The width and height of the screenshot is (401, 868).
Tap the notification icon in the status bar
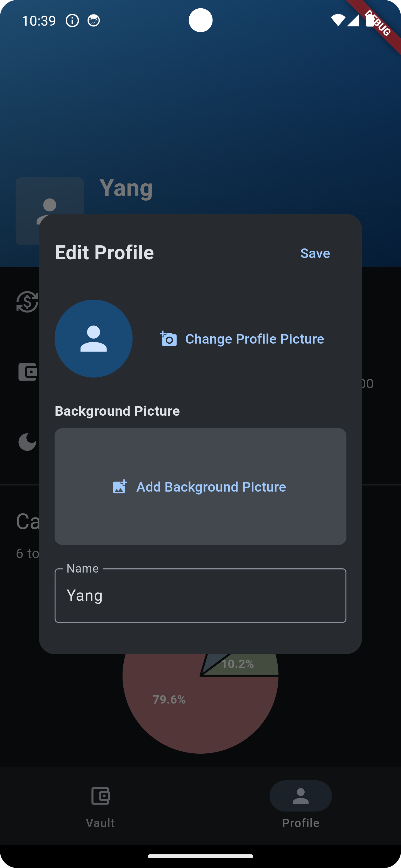[72, 20]
